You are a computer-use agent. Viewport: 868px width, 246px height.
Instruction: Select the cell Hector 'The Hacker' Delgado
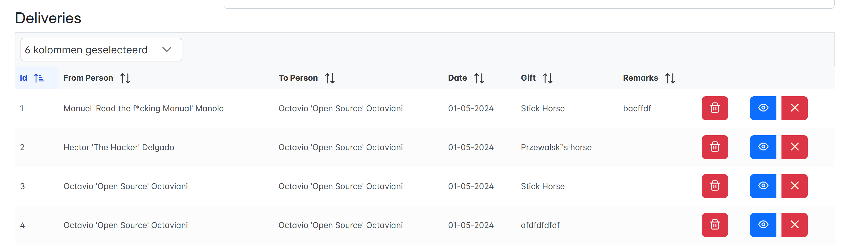pyautogui.click(x=119, y=147)
